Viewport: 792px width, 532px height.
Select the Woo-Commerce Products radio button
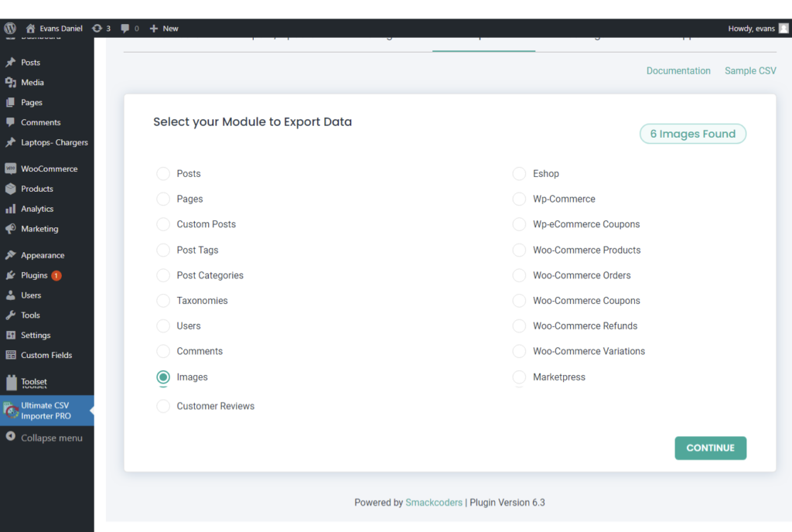coord(519,250)
